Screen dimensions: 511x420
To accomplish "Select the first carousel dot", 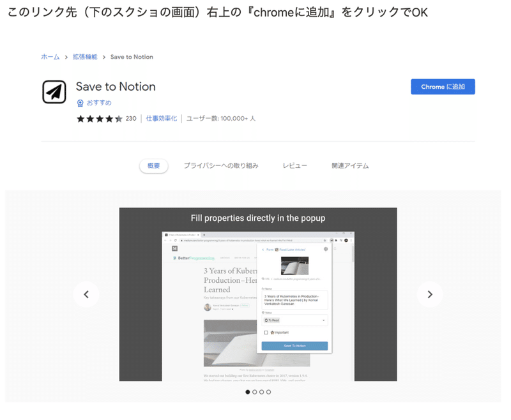I will (x=248, y=392).
